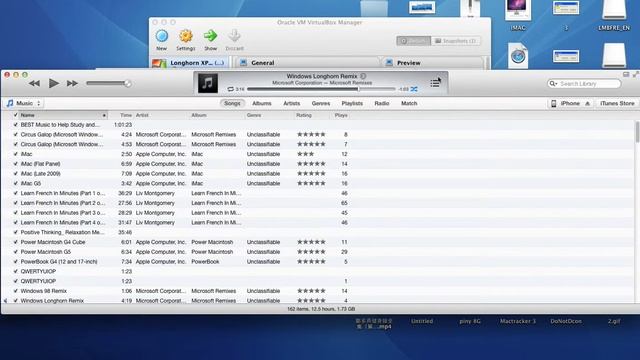
Task: Switch to the Songs view
Action: click(232, 103)
